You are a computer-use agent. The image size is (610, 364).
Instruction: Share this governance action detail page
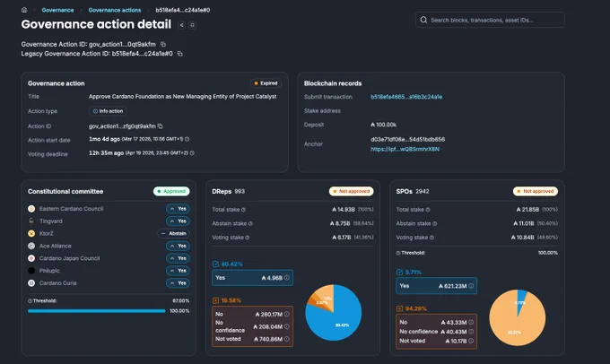tap(181, 25)
